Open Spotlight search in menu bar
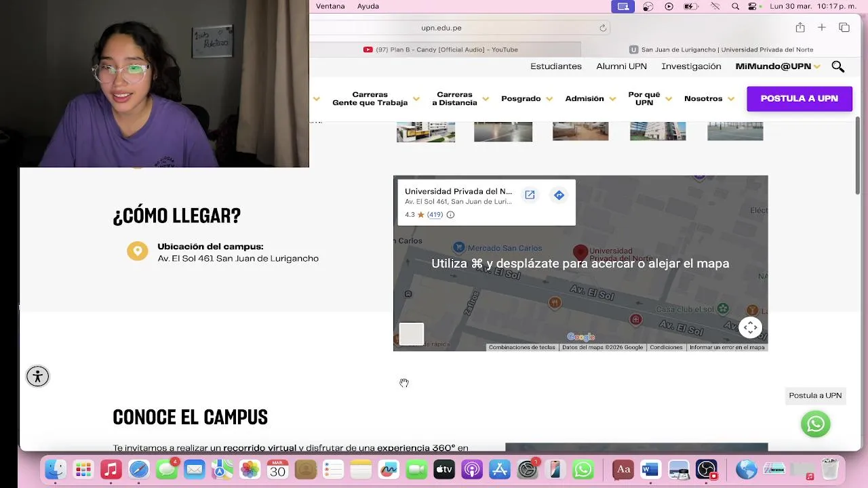 736,6
